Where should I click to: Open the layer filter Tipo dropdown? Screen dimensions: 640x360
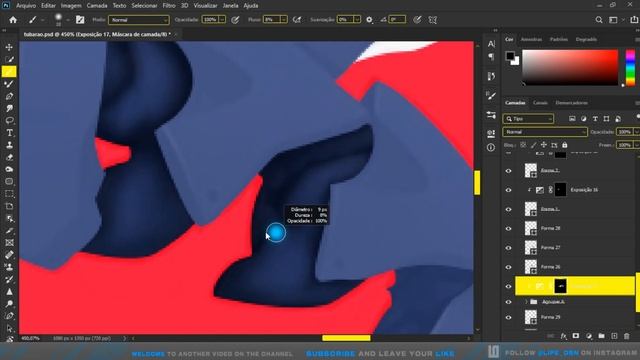(528, 119)
